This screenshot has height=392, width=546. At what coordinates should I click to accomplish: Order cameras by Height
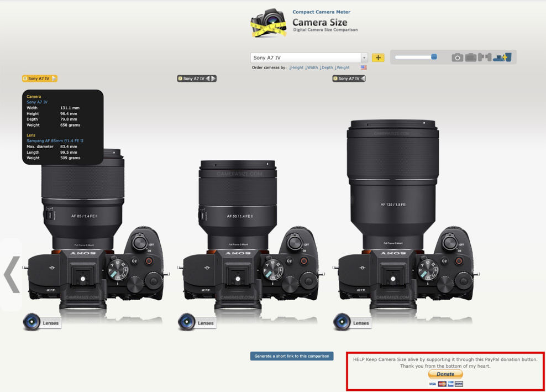coord(296,67)
